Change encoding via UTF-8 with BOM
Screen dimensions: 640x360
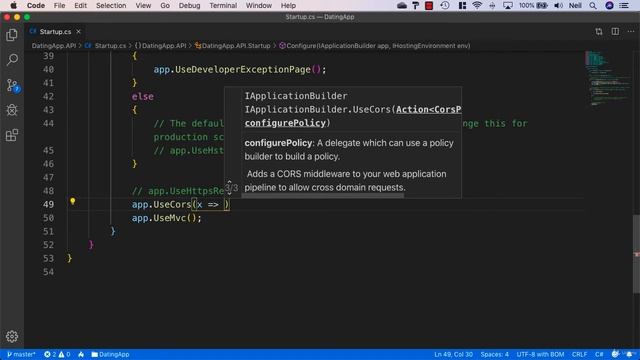coord(540,354)
